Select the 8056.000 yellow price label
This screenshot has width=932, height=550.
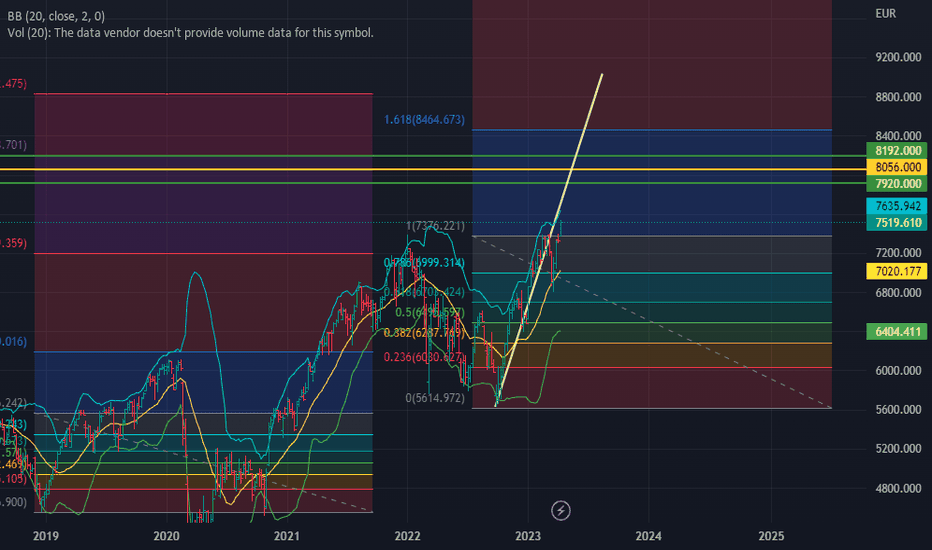pyautogui.click(x=897, y=167)
